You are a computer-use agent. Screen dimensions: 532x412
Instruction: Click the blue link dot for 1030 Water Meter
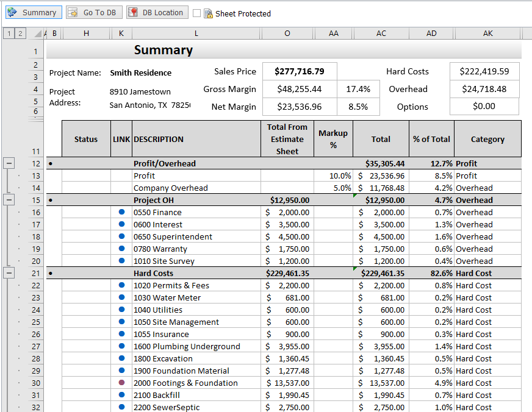click(121, 297)
